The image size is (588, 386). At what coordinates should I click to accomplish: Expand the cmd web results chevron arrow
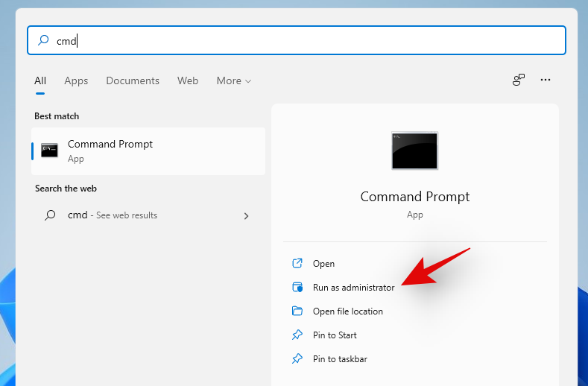[x=247, y=216]
